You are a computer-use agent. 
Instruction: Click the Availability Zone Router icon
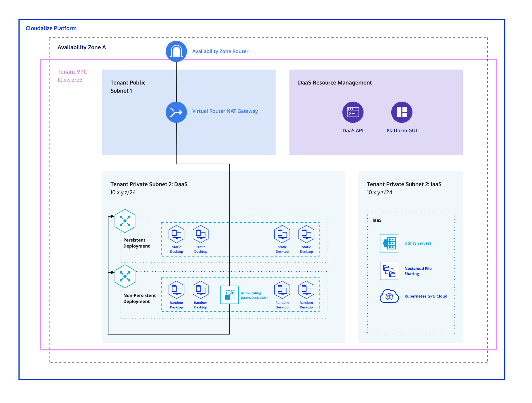click(x=176, y=51)
